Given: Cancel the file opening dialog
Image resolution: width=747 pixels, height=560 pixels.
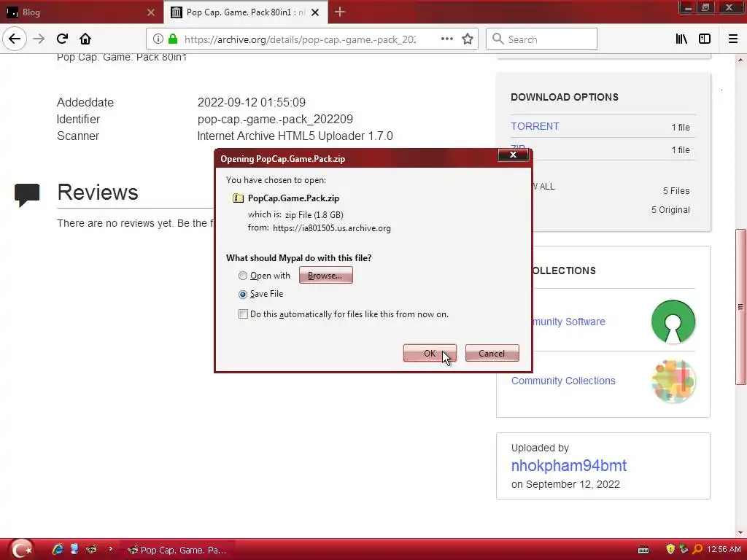Looking at the screenshot, I should [x=492, y=354].
